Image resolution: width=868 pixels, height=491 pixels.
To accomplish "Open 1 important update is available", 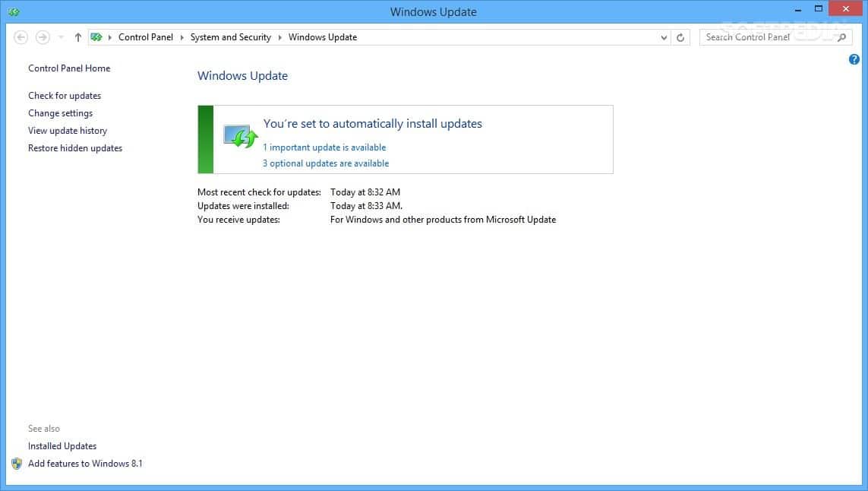I will pos(324,147).
